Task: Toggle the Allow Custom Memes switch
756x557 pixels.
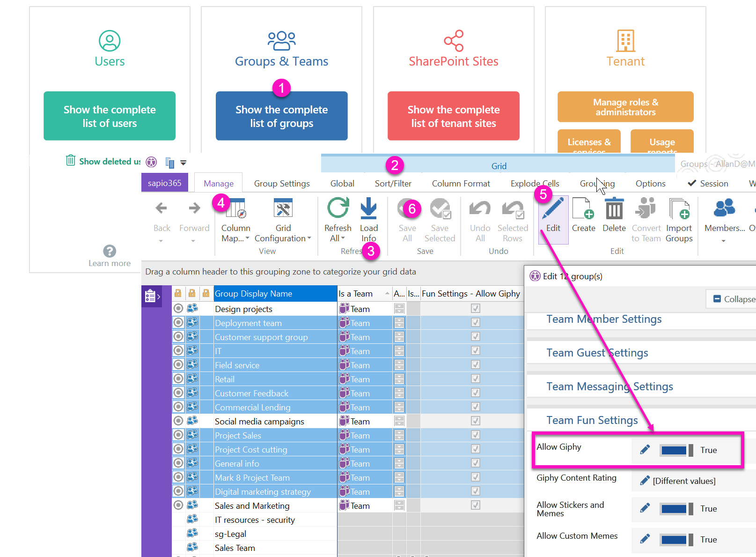Action: coord(676,540)
